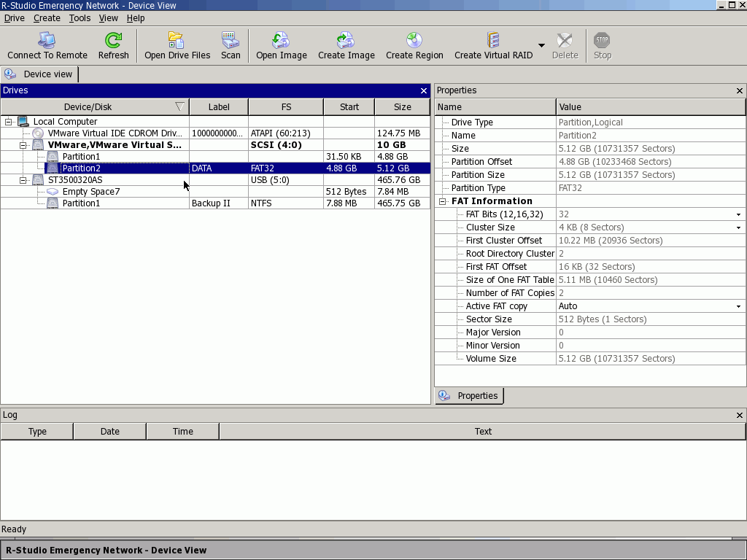The image size is (747, 560).
Task: Click the ATAPI (60:213) cell
Action: click(286, 133)
